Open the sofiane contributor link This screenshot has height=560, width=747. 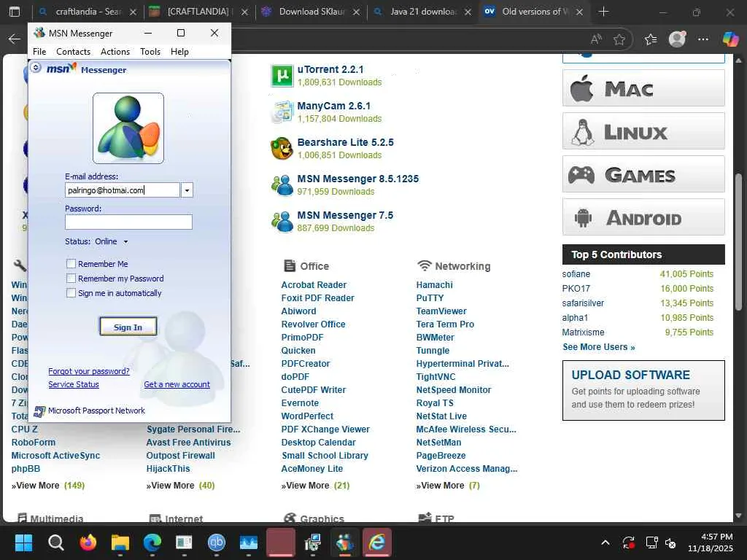pos(576,274)
